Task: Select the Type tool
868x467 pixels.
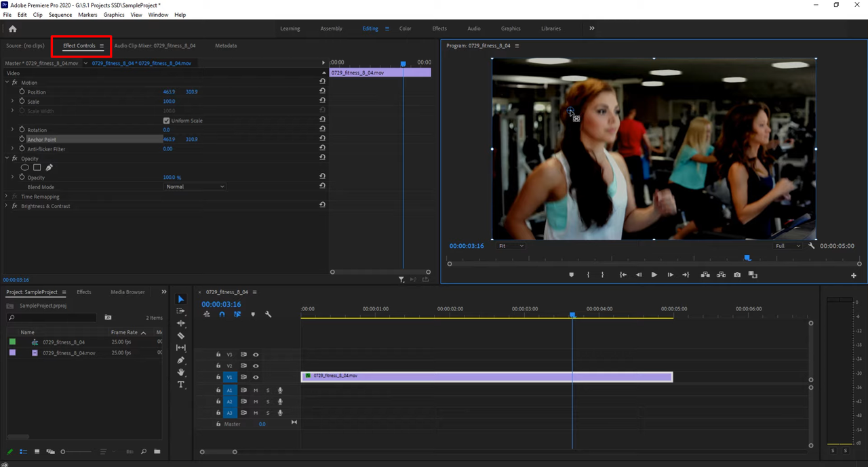Action: 181,384
